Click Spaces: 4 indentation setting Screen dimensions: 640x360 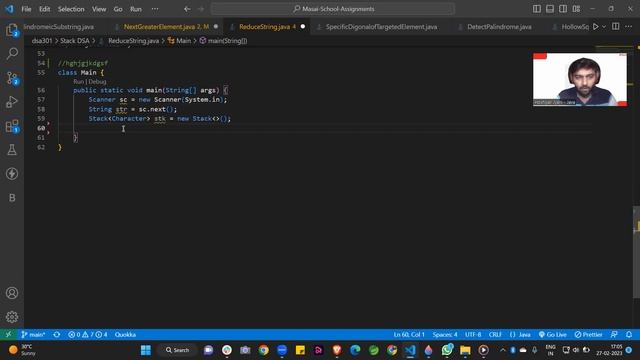coord(445,335)
